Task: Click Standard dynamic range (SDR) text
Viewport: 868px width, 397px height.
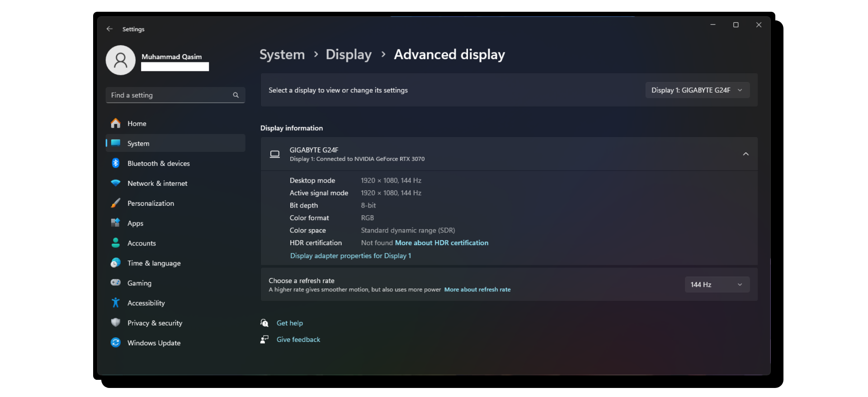Action: pyautogui.click(x=408, y=231)
